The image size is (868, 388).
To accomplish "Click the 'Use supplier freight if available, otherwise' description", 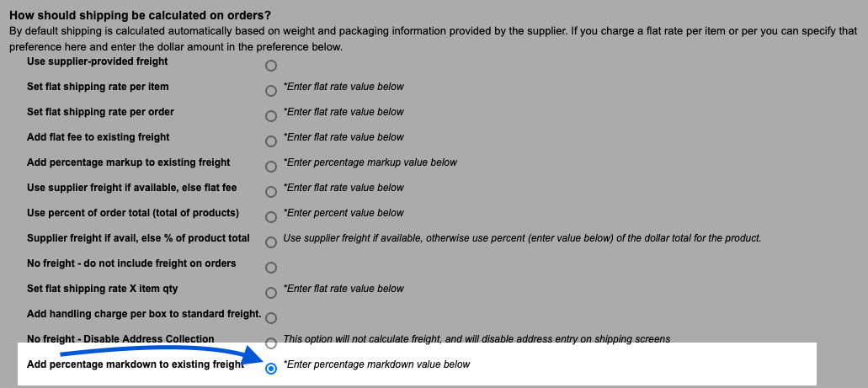I will coord(522,238).
